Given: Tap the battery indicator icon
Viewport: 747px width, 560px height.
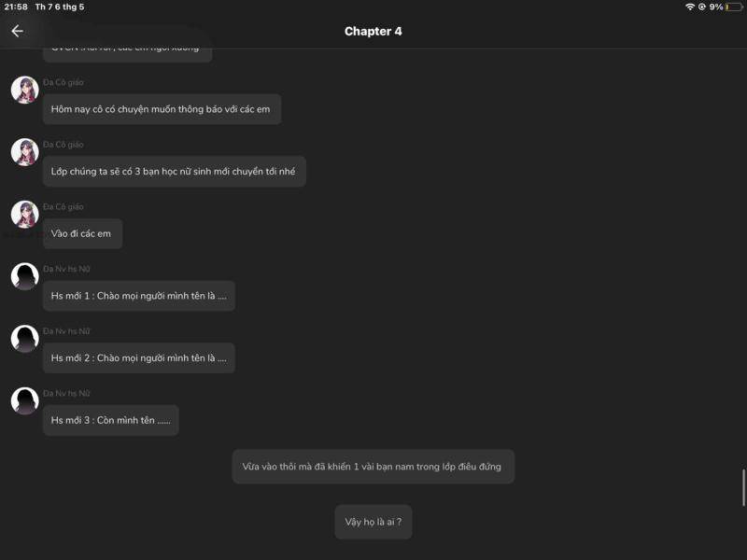Looking at the screenshot, I should pyautogui.click(x=734, y=7).
